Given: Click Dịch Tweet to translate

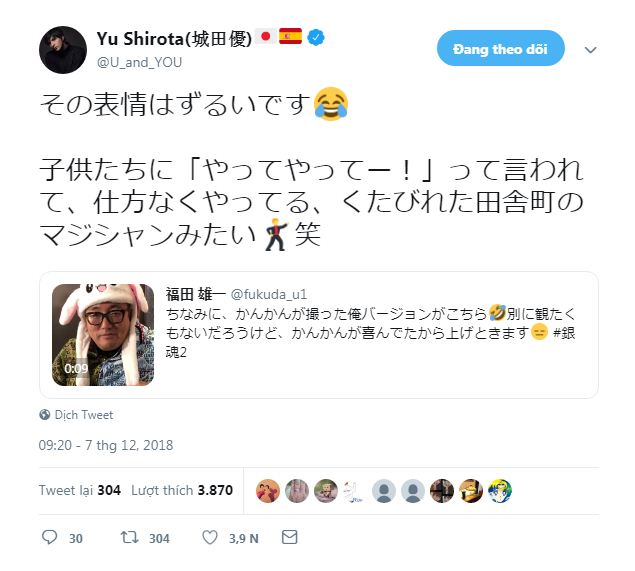Looking at the screenshot, I should point(84,415).
